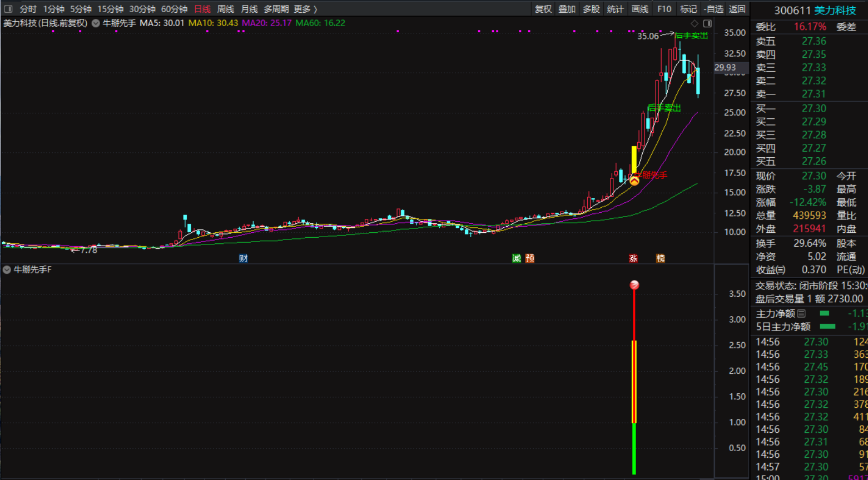Select the 60分钟 period tab
Viewport: 868px width, 480px height.
tap(174, 9)
